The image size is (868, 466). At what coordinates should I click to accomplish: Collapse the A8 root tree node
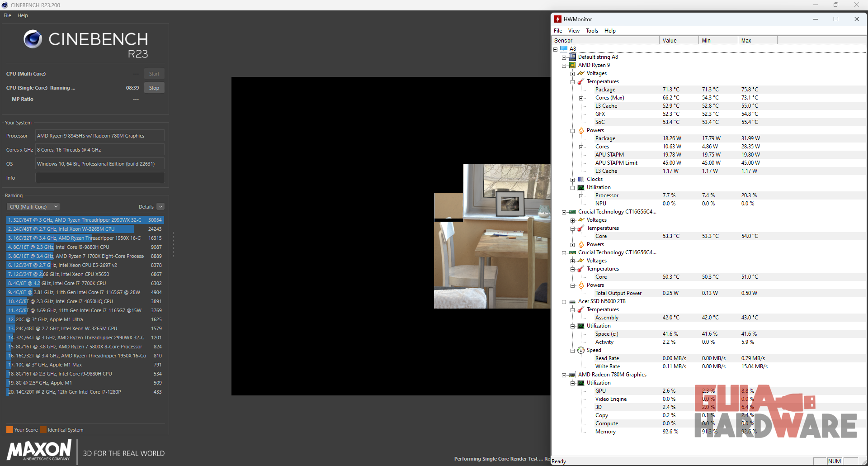(555, 49)
